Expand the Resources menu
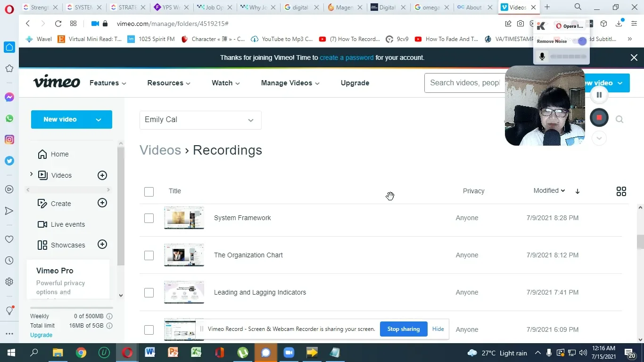The height and width of the screenshot is (362, 644). point(169,83)
